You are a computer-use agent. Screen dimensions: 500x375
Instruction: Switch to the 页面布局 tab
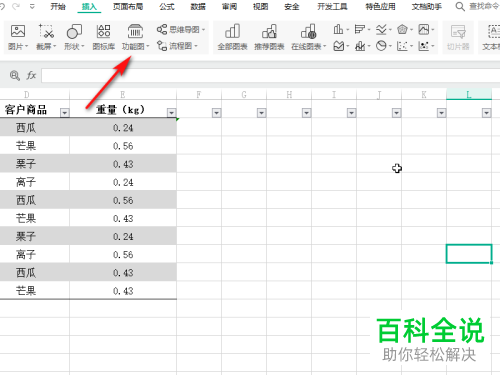tap(128, 7)
